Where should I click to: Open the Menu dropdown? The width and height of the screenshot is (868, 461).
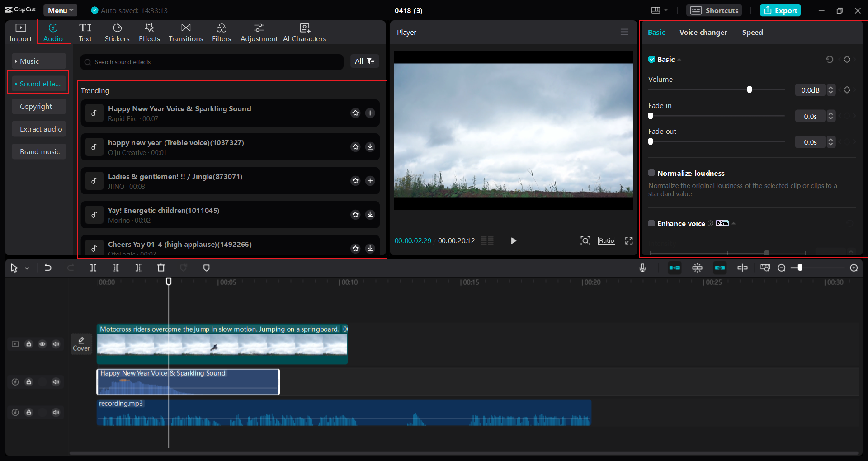[x=60, y=10]
